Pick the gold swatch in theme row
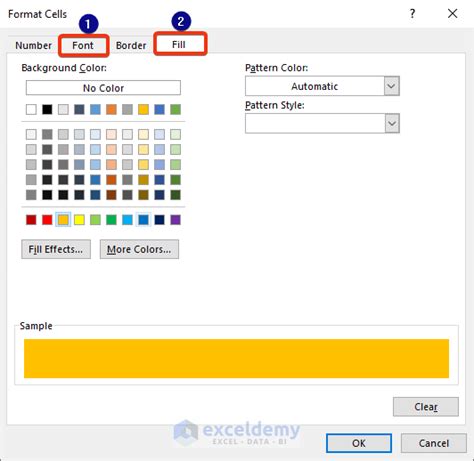The height and width of the screenshot is (461, 474). tap(143, 109)
